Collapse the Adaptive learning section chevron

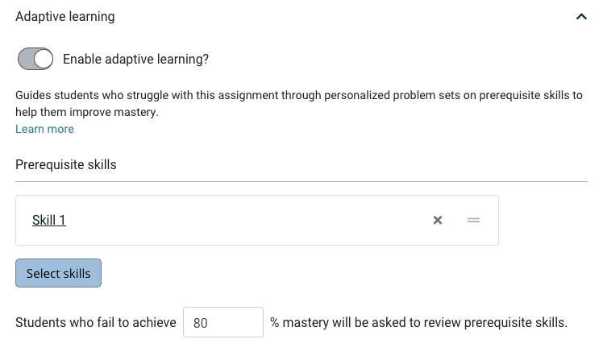[x=581, y=17]
